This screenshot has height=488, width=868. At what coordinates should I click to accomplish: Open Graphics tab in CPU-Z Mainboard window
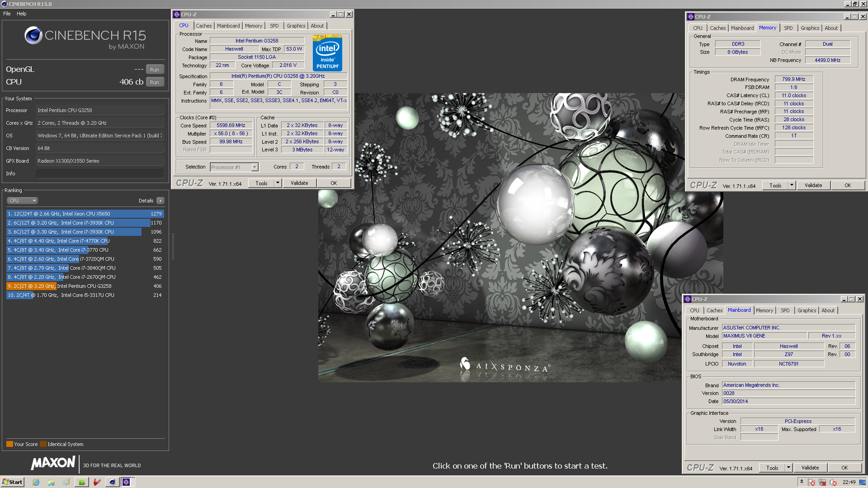(x=807, y=310)
